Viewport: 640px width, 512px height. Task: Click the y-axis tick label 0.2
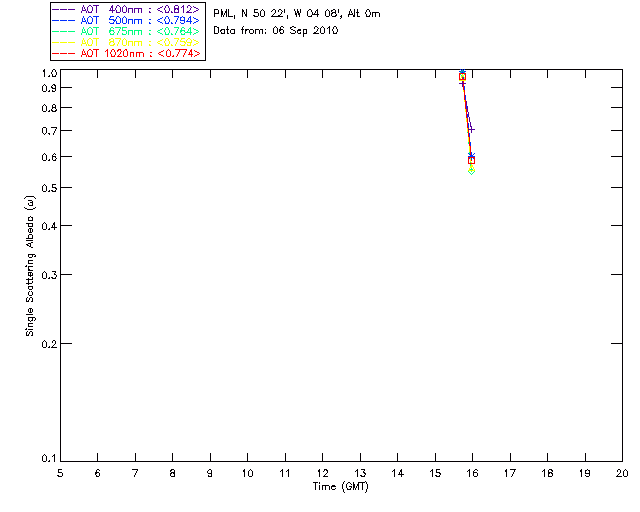(x=49, y=344)
